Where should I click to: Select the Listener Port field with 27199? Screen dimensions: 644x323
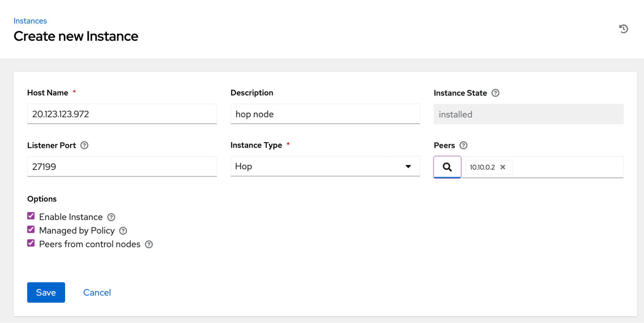(x=122, y=167)
